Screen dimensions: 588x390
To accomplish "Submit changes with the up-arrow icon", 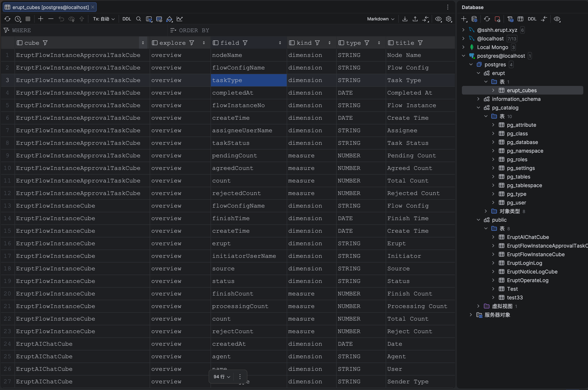I will pos(82,19).
